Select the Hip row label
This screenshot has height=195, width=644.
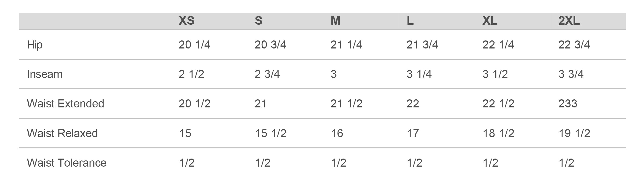35,45
